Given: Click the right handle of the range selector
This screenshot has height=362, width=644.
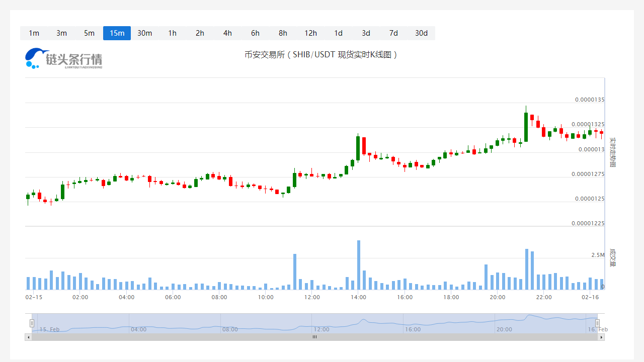Looking at the screenshot, I should (597, 323).
